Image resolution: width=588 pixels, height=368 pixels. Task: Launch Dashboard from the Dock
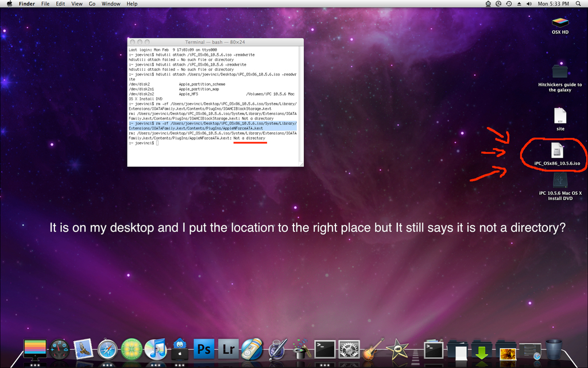point(59,350)
